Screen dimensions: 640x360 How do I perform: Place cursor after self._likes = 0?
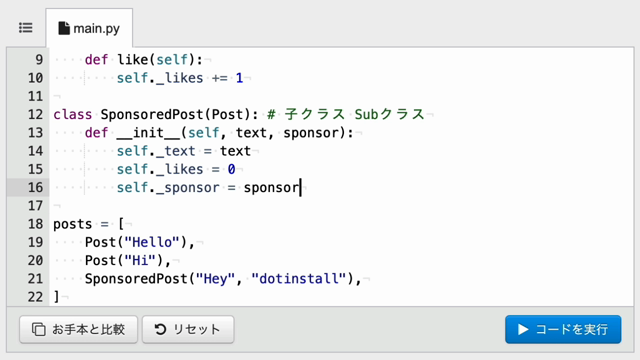(x=236, y=169)
